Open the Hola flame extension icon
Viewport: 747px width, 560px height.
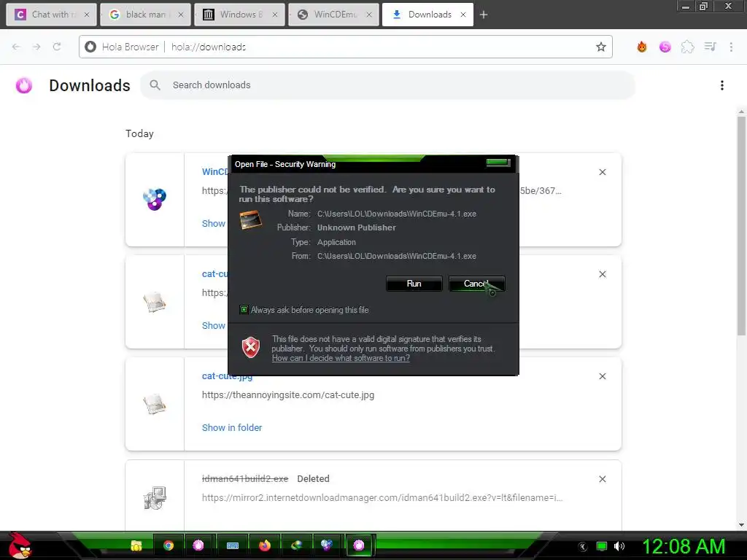[x=642, y=47]
